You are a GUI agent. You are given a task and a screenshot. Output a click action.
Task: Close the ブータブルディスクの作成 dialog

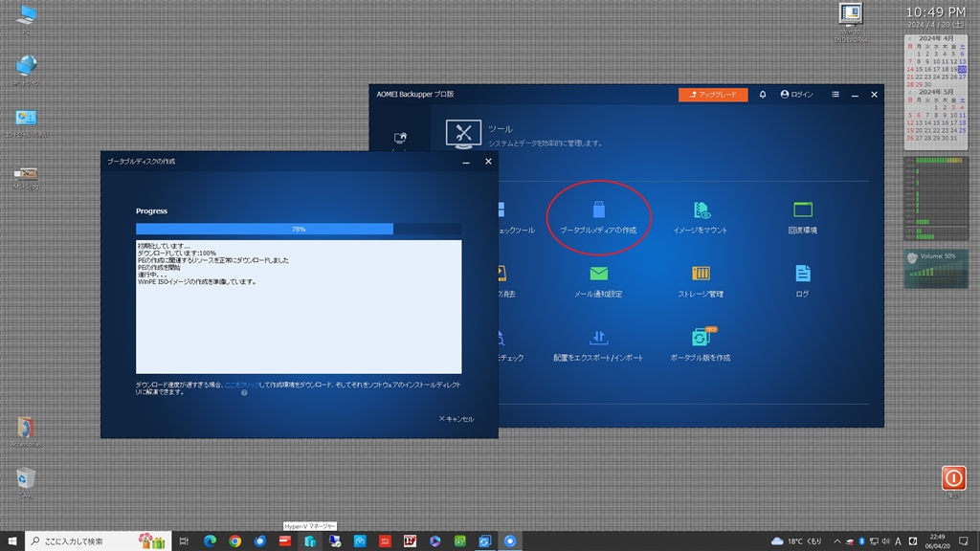pos(488,162)
